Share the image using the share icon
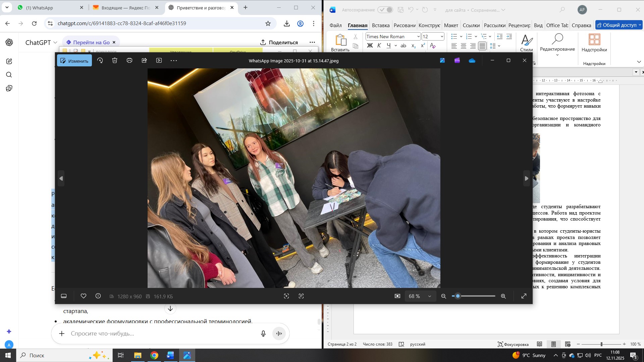Image resolution: width=644 pixels, height=362 pixels. point(144,61)
